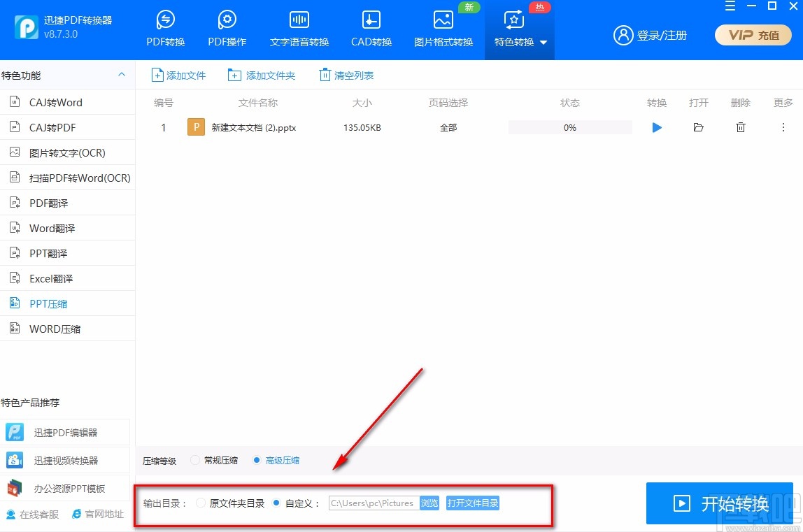Click 清空列表 to clear the list
Screen dimensions: 803x532
click(346, 75)
